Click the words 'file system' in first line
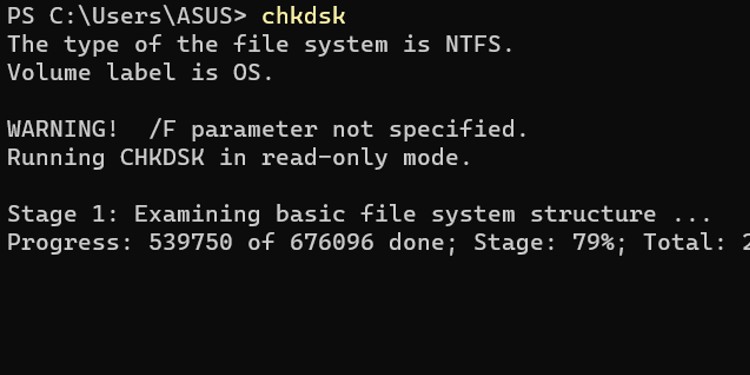The width and height of the screenshot is (750, 375). click(310, 44)
